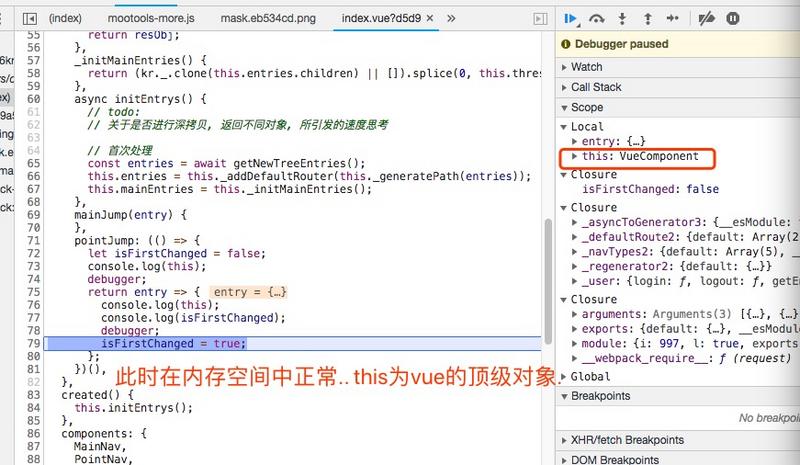Switch to the (index) tab
This screenshot has width=800, height=465.
point(65,18)
